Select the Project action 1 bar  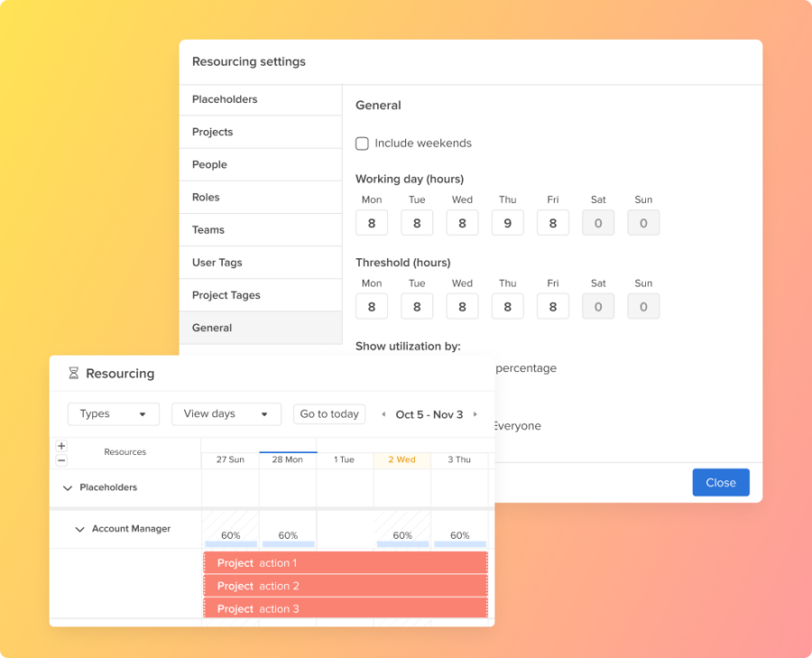346,562
